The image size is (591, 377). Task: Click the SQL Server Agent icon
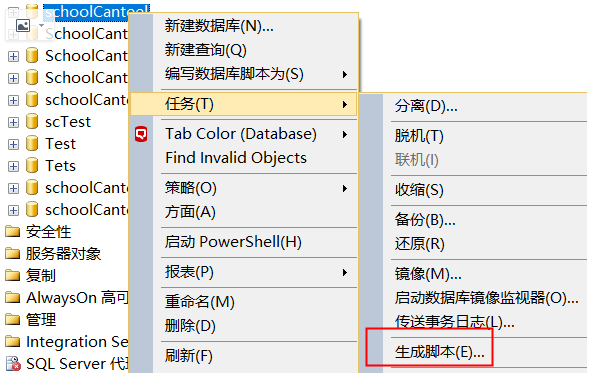pyautogui.click(x=13, y=364)
